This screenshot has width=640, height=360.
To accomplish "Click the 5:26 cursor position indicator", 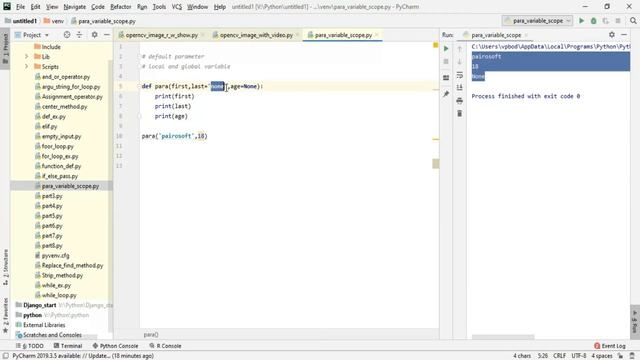I will pos(542,356).
